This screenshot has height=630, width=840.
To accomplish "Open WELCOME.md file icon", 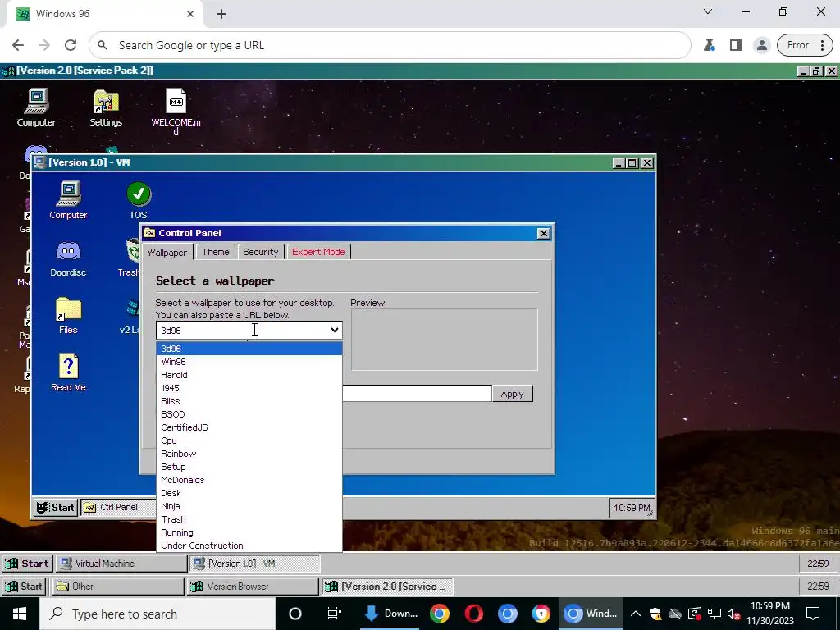I will [x=176, y=111].
